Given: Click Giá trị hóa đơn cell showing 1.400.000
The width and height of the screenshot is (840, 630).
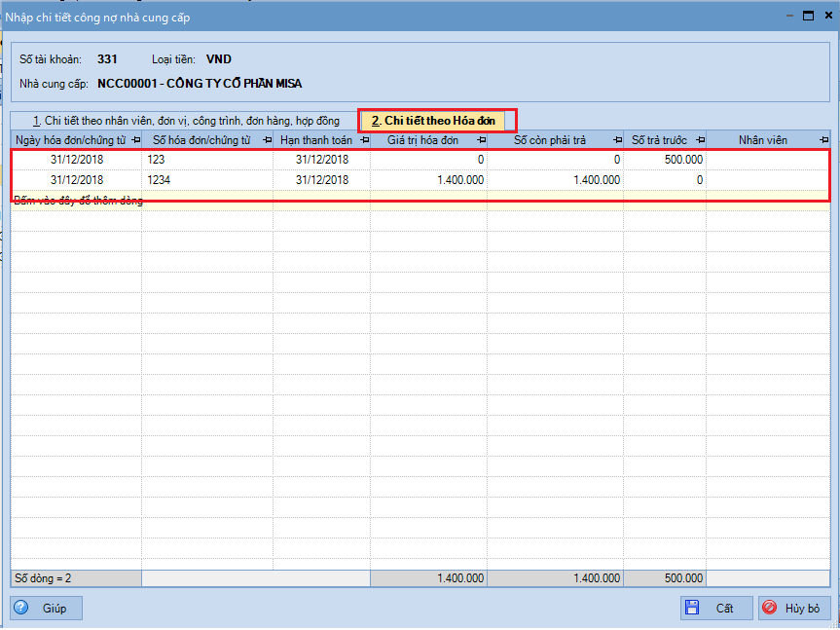Looking at the screenshot, I should coord(428,180).
